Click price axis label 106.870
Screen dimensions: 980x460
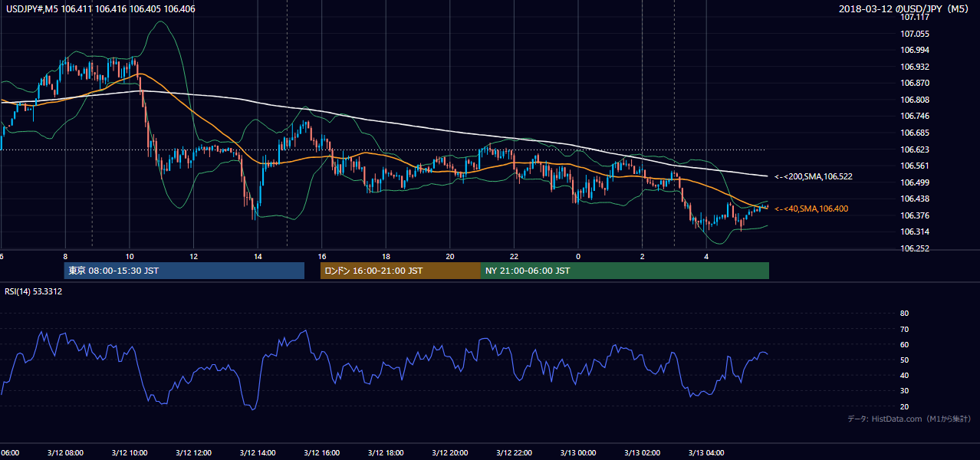(914, 83)
